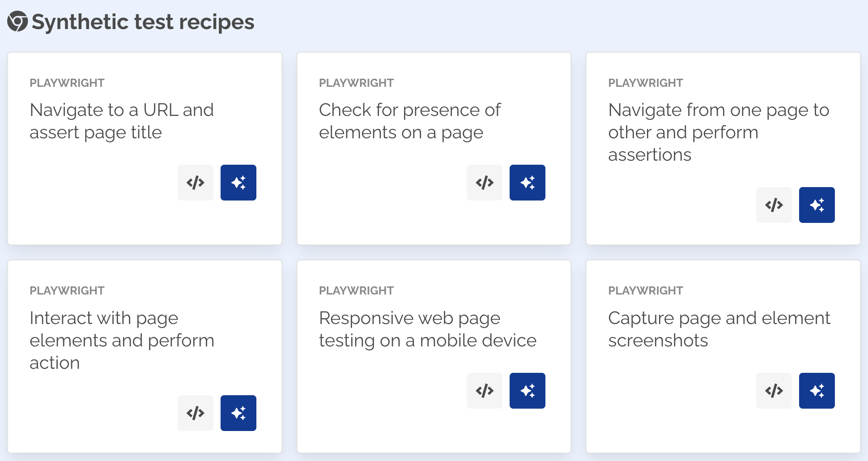Click the code icon on 'Capture page and element screenshots' card

click(774, 390)
